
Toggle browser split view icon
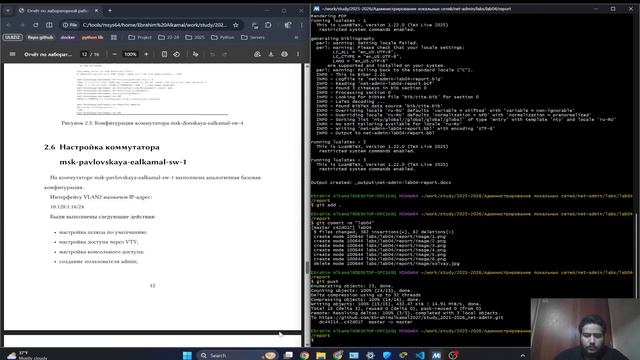click(49, 25)
